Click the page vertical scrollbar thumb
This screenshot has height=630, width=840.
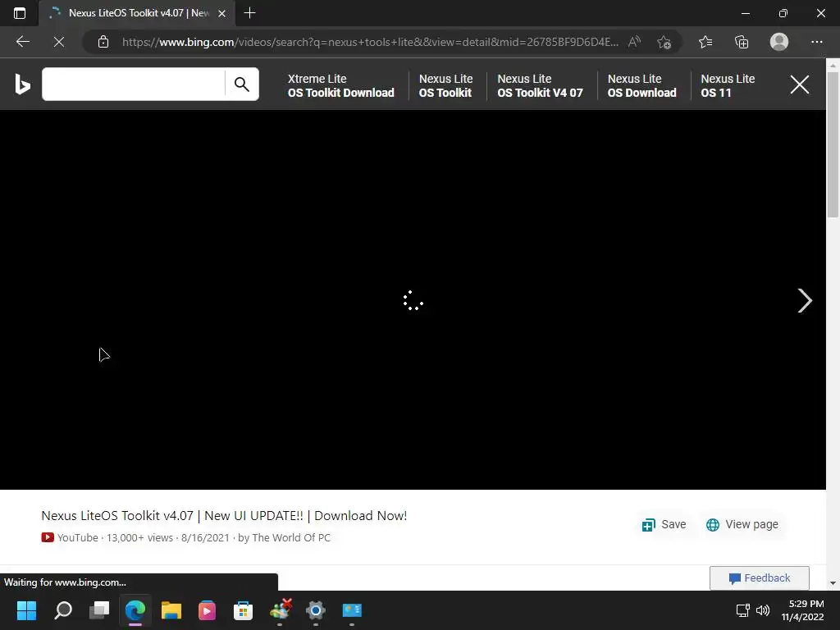tap(833, 144)
